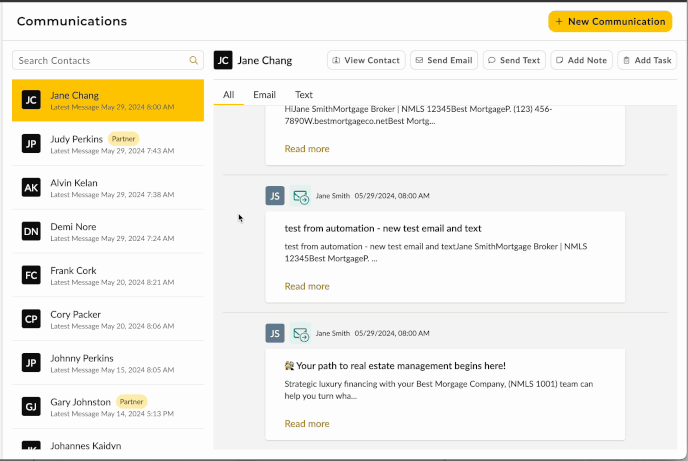Switch to the All tab
The image size is (688, 461).
(229, 95)
